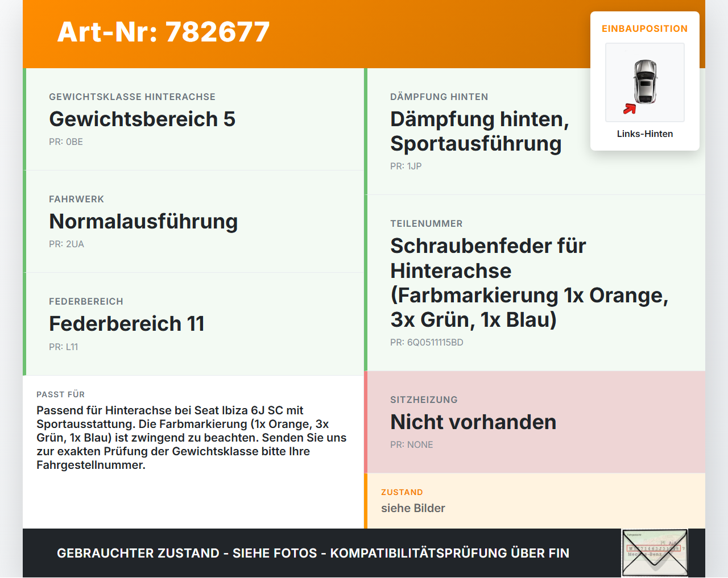Screen dimensions: 728x578
Task: Click the Art-Nr: 782677 heading
Action: tap(164, 32)
